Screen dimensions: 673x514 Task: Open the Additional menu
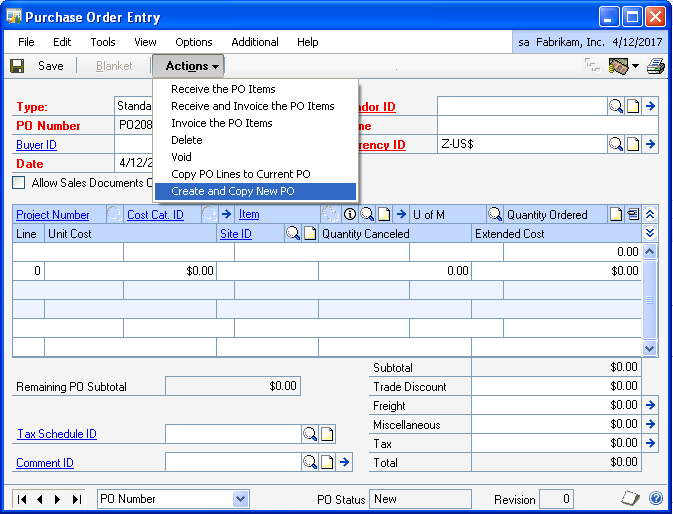255,42
